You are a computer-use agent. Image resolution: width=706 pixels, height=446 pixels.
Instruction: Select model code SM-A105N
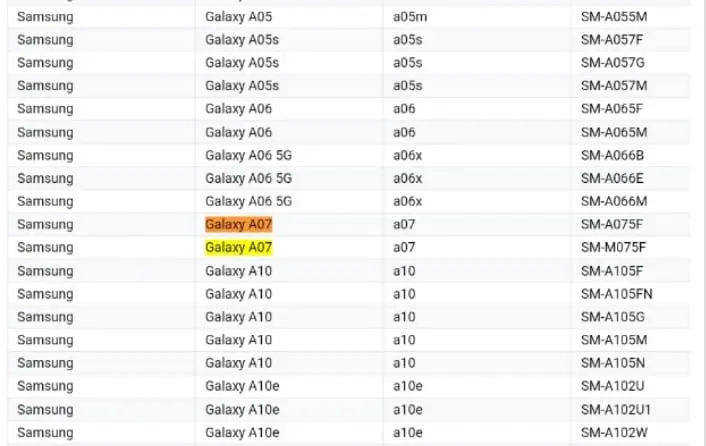(613, 363)
